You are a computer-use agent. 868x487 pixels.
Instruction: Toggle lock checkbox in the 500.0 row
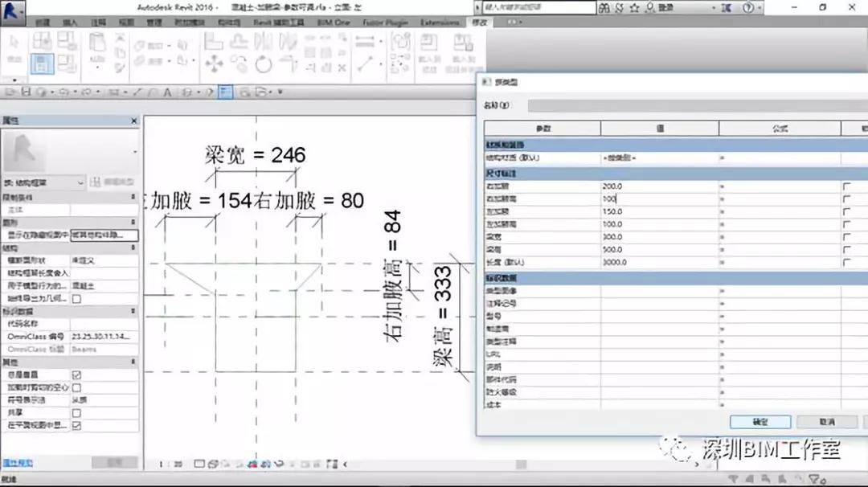click(846, 250)
